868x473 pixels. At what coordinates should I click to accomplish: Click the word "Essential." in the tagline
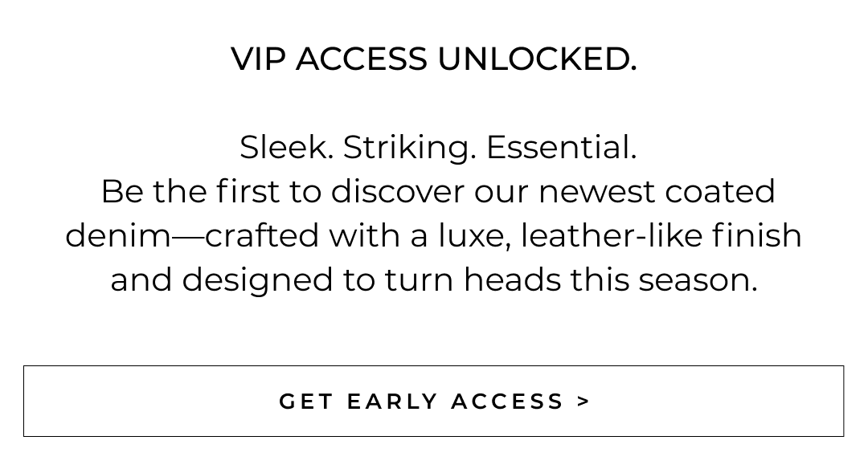[561, 147]
